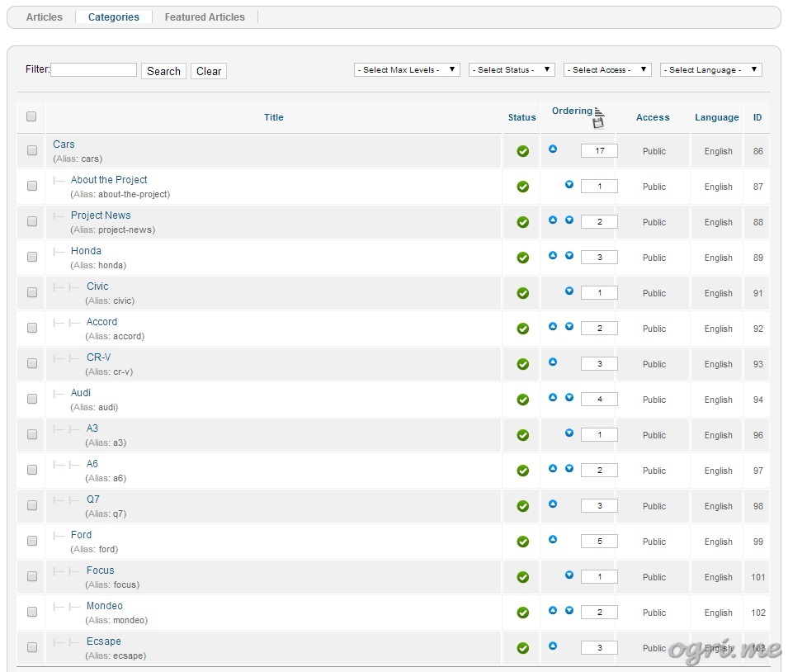Move Ecsape up with its arrow
This screenshot has height=672, width=788.
[553, 646]
